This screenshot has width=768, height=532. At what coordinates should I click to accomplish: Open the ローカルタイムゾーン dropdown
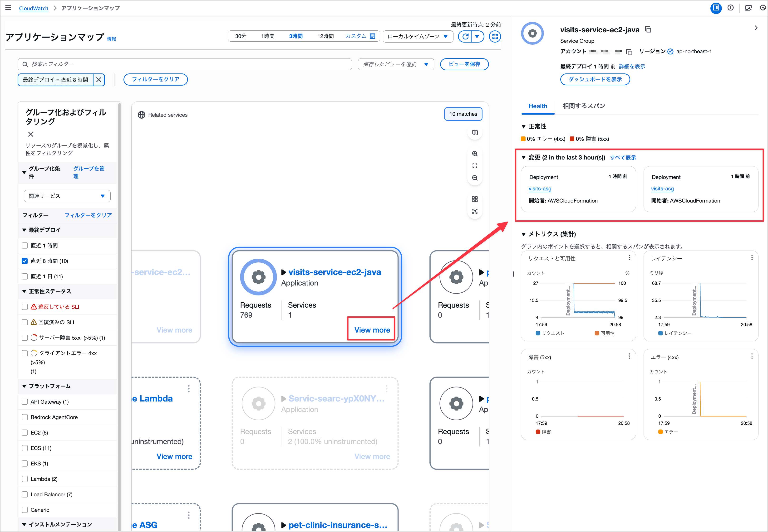(x=418, y=36)
